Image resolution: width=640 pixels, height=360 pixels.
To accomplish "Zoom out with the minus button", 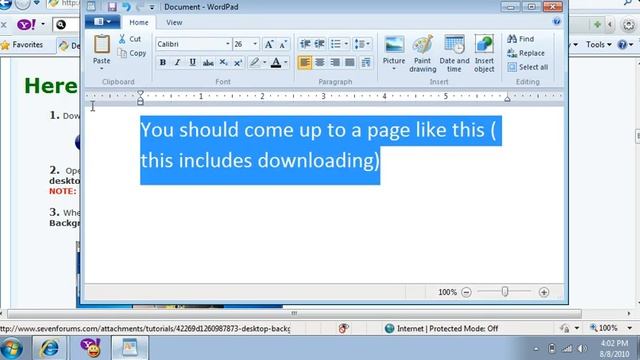I will (x=466, y=292).
